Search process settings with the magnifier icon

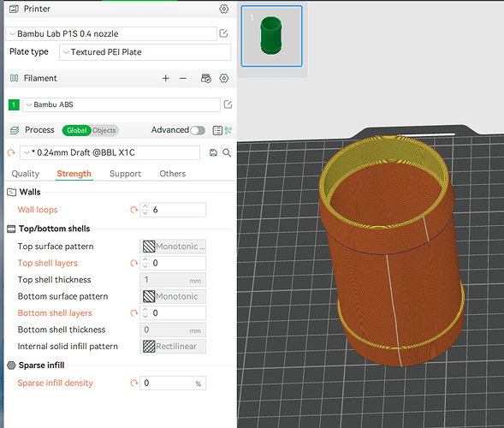tap(227, 152)
